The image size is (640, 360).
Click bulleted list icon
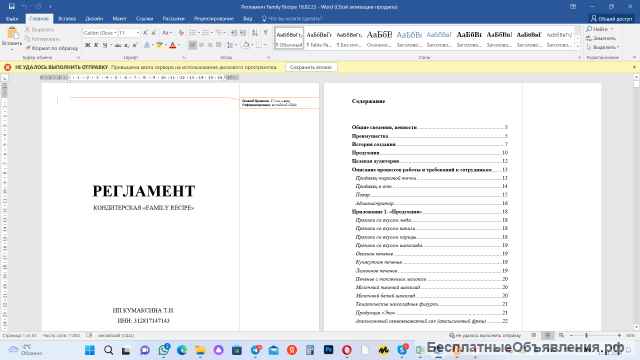[x=193, y=33]
